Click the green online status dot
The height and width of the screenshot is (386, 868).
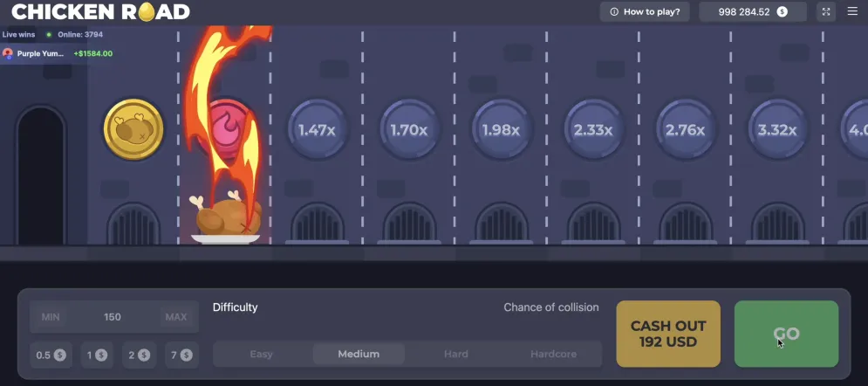pos(49,34)
